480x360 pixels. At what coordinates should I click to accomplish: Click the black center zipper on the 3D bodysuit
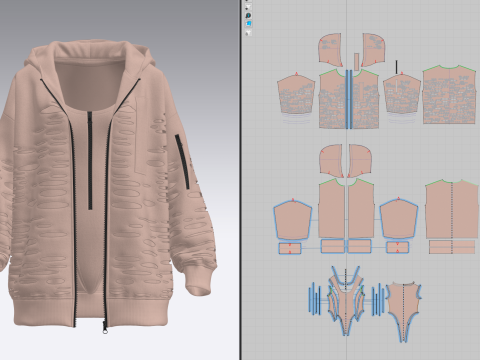click(x=90, y=161)
